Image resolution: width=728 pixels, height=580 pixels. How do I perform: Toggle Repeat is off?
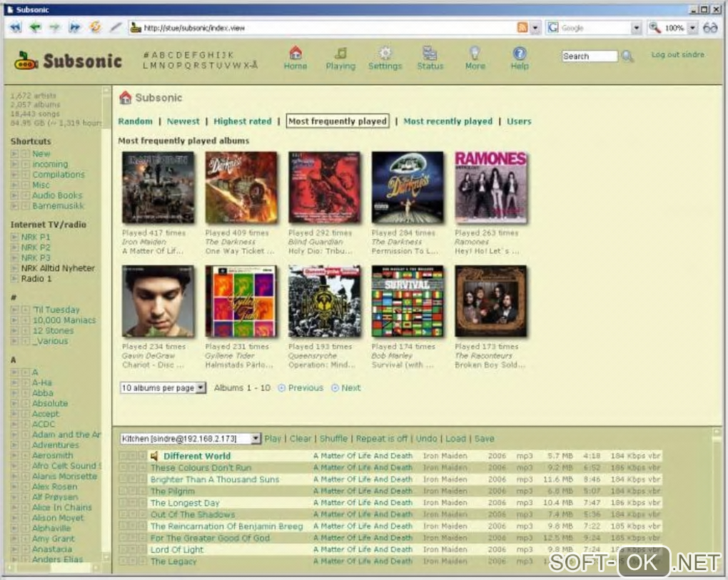381,439
